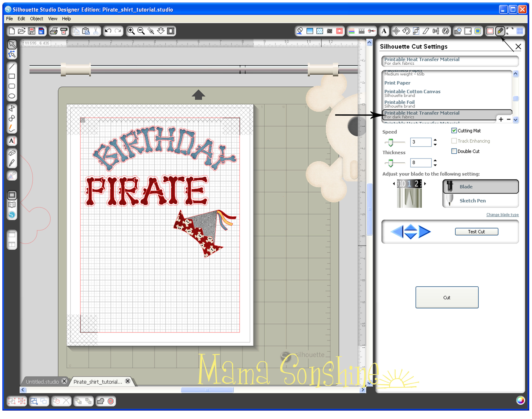Click the Thickness slider handle
The image size is (532, 419).
(x=391, y=163)
